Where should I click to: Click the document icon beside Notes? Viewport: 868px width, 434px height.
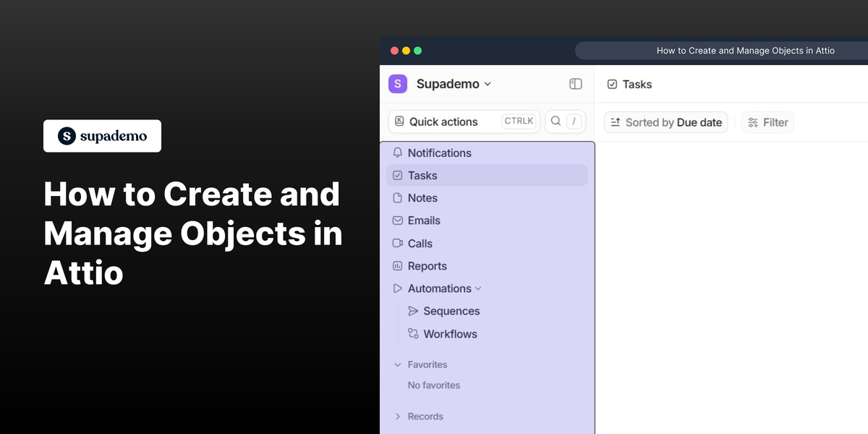(397, 197)
